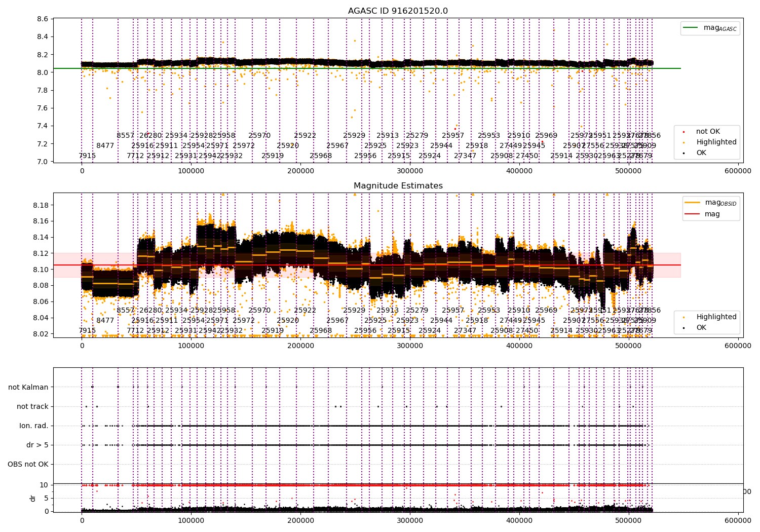Click the 8.6 y-axis tick label
Screen dimensions: 760x532
click(x=43, y=19)
